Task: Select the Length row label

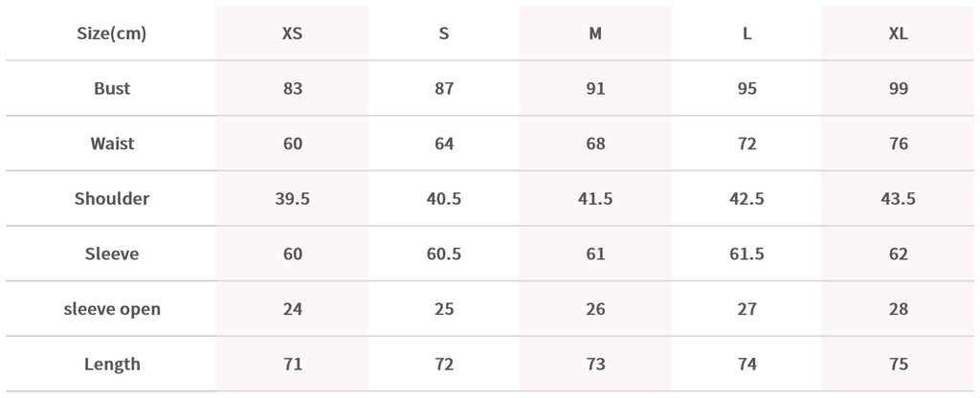Action: [x=111, y=365]
